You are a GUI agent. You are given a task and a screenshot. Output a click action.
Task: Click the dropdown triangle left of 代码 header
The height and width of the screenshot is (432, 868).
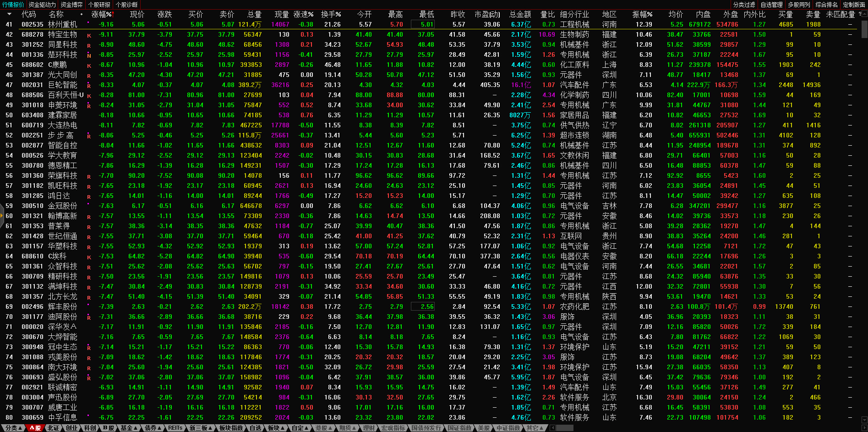(9, 14)
